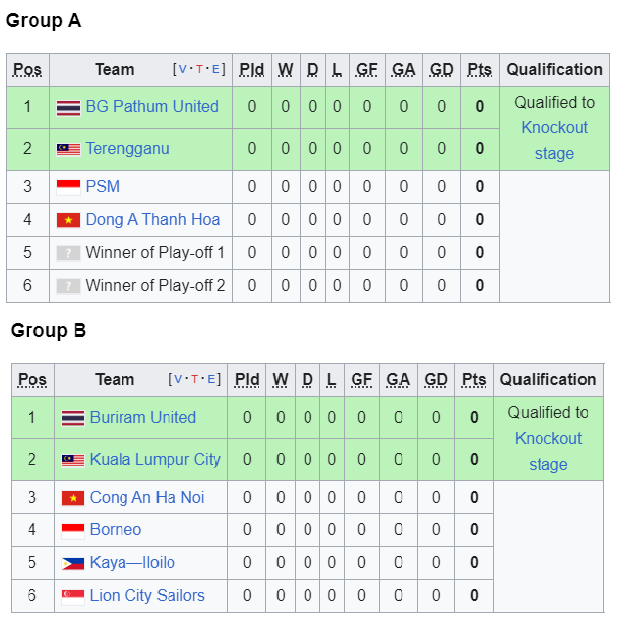Click E edit link in Group B header
This screenshot has height=621, width=618.
[x=211, y=379]
